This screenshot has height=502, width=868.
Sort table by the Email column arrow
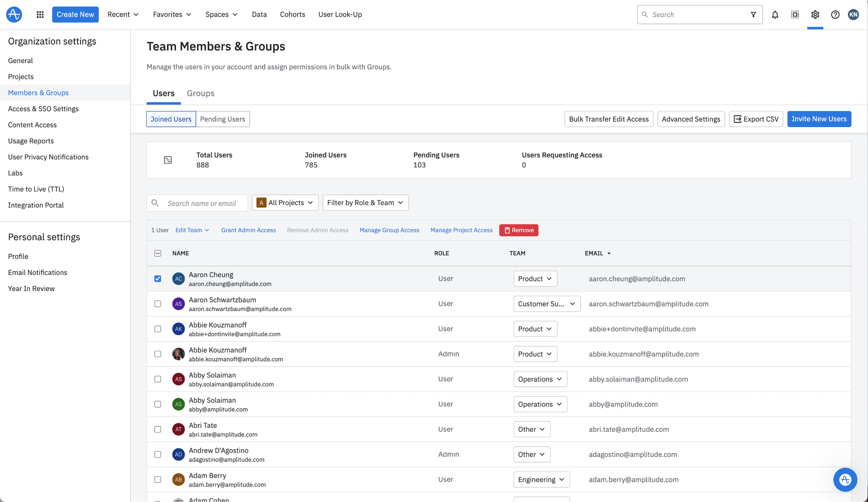(609, 253)
